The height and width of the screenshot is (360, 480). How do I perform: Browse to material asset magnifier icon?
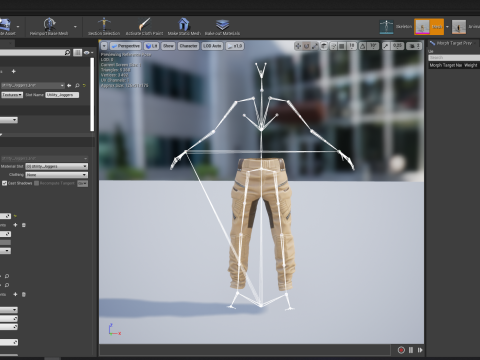coord(77,86)
